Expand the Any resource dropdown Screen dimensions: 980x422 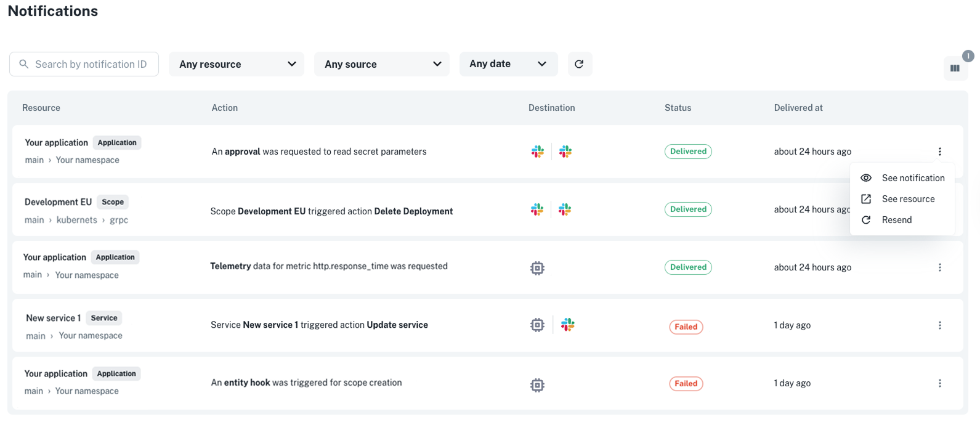pyautogui.click(x=237, y=64)
